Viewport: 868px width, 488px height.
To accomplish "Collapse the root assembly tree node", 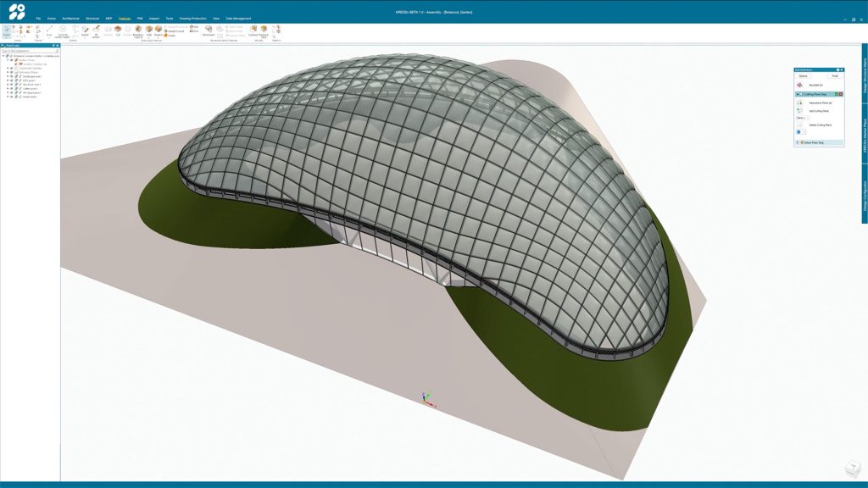I will pyautogui.click(x=3, y=56).
